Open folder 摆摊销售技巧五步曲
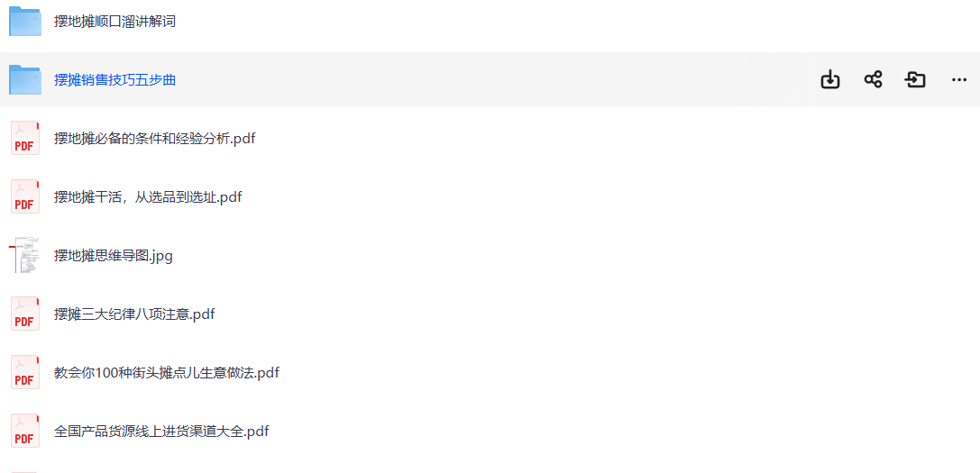 [x=114, y=80]
